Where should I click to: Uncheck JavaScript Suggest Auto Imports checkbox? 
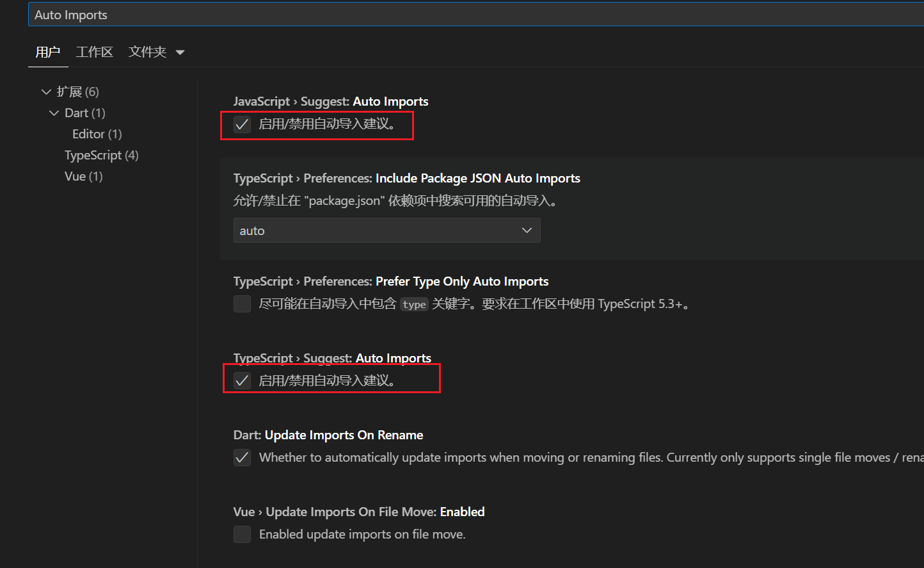(242, 124)
